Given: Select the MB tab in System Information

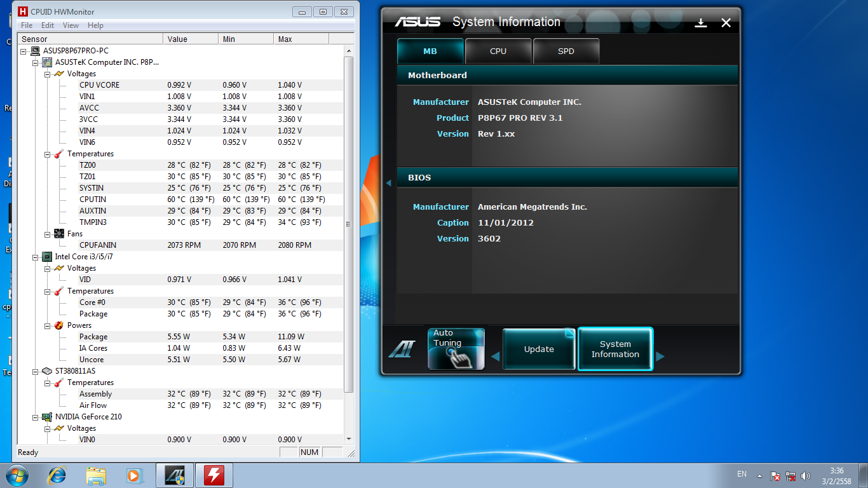Looking at the screenshot, I should 430,51.
